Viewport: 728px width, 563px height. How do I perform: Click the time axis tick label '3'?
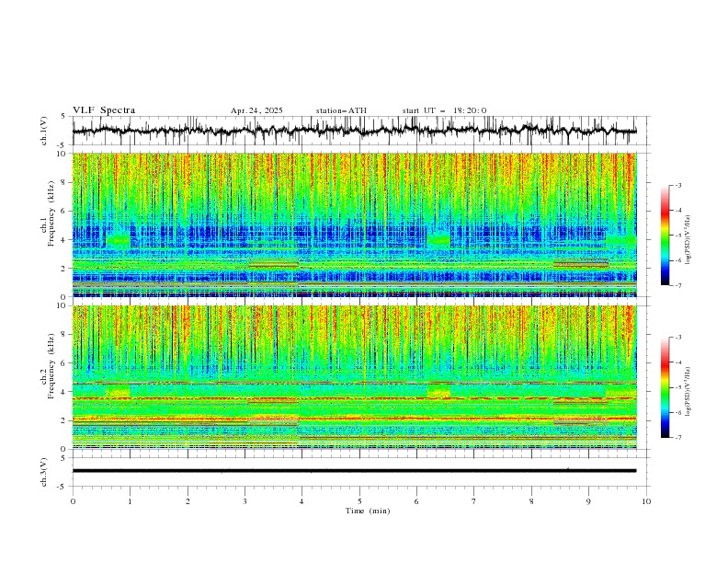point(245,501)
